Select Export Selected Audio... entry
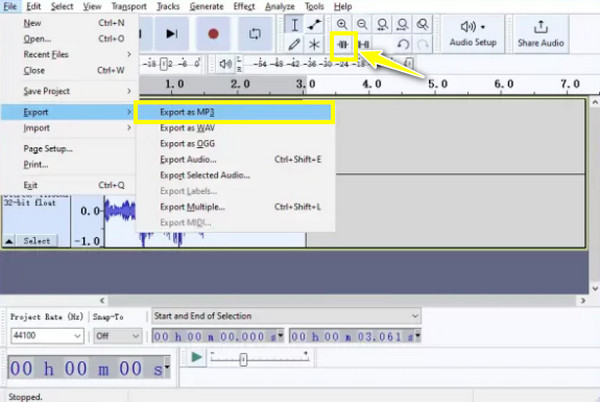Viewport: 600px width, 402px height. [x=235, y=175]
